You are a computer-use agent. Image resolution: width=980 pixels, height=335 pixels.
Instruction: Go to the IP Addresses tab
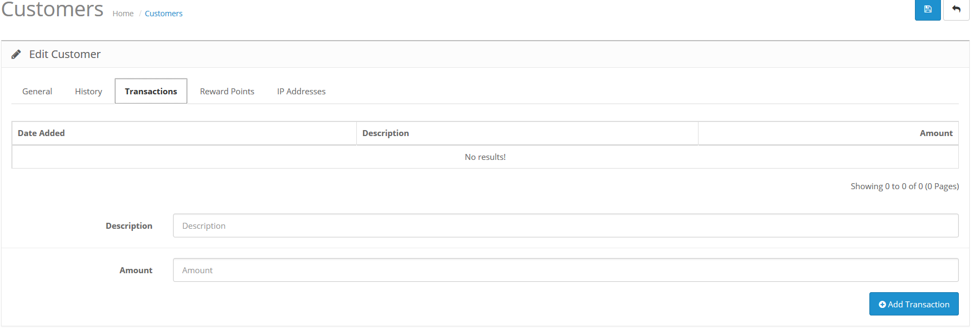coord(301,91)
